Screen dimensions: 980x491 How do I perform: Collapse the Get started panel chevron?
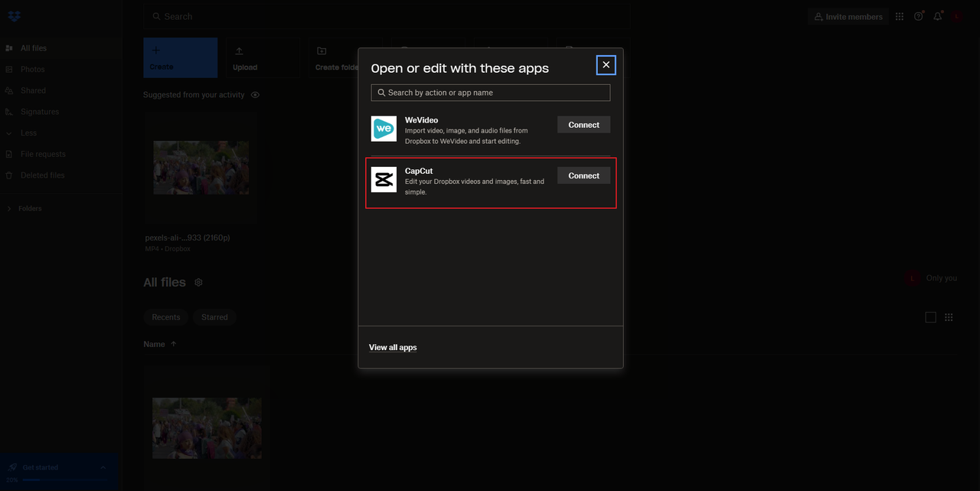[103, 467]
